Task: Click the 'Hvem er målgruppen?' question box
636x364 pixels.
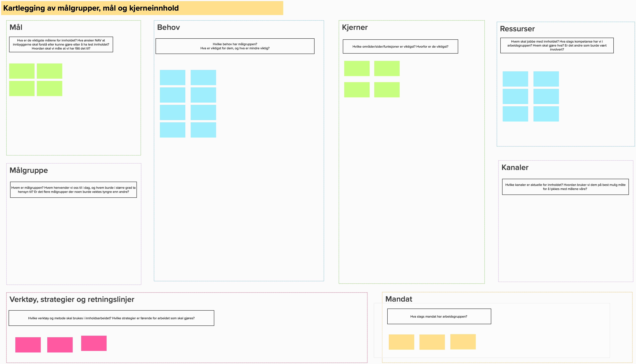Action: 73,190
